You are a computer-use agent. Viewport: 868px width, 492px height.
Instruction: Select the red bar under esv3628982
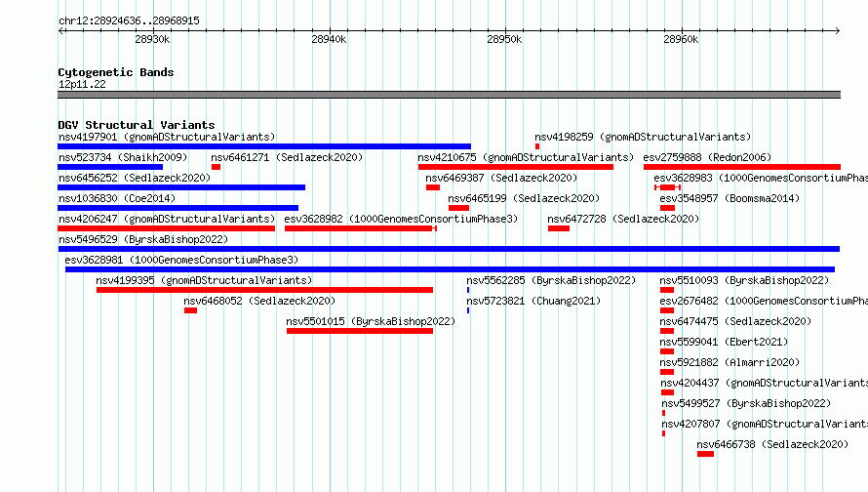(361, 228)
